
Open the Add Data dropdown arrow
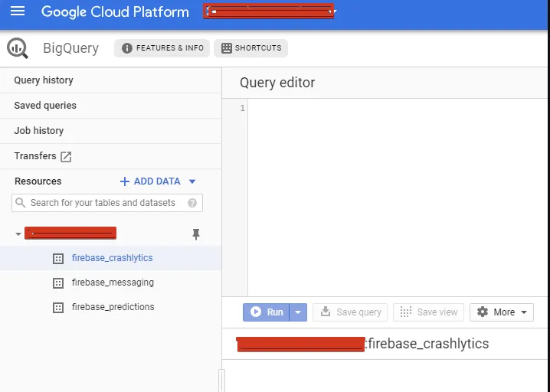click(192, 181)
